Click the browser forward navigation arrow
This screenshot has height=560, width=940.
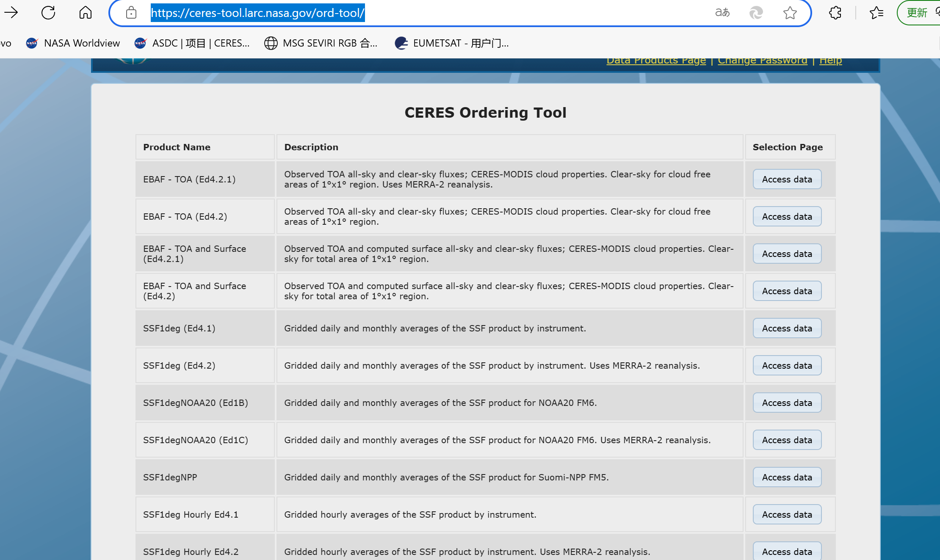[x=11, y=13]
